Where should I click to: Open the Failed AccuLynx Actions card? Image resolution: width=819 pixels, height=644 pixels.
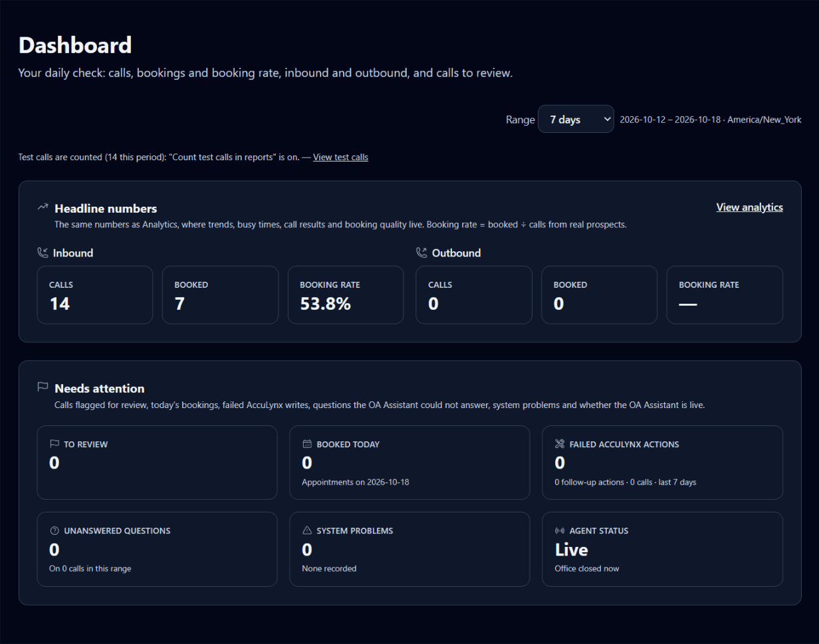click(x=663, y=463)
